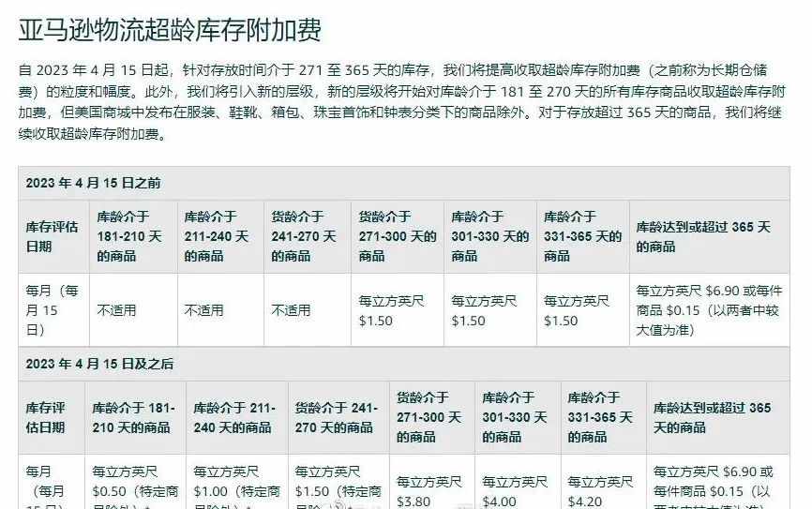Click the paragraph line starting "加费，但美国商城中"
The width and height of the screenshot is (812, 509).
[x=400, y=112]
